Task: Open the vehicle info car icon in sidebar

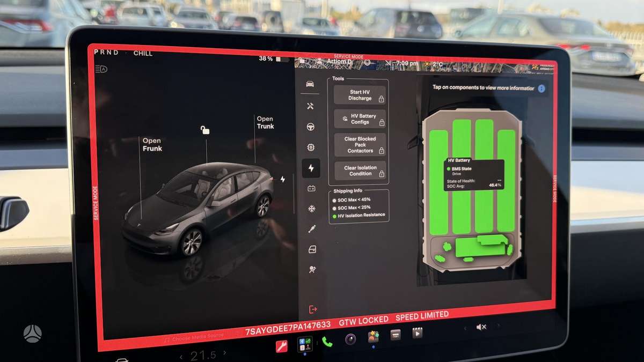Action: click(x=310, y=84)
